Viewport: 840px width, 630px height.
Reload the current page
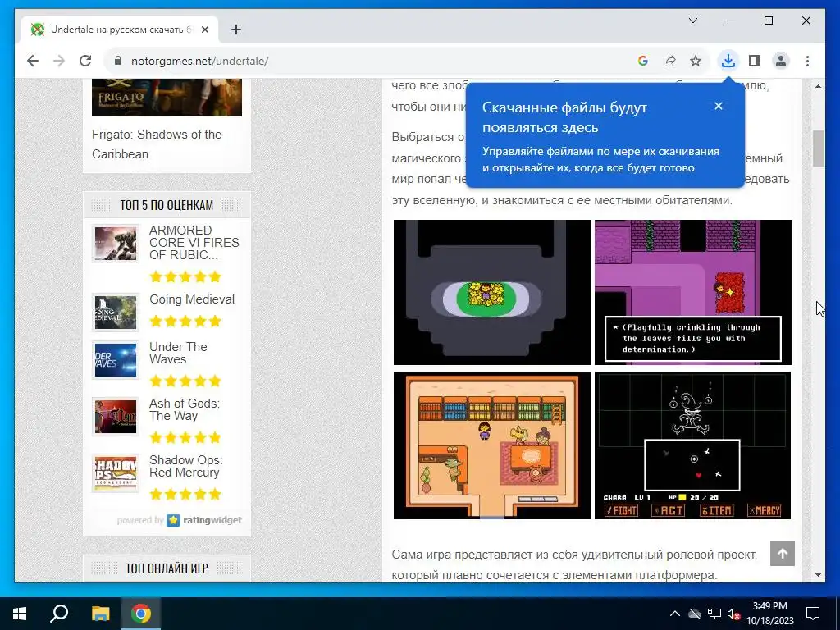point(85,61)
